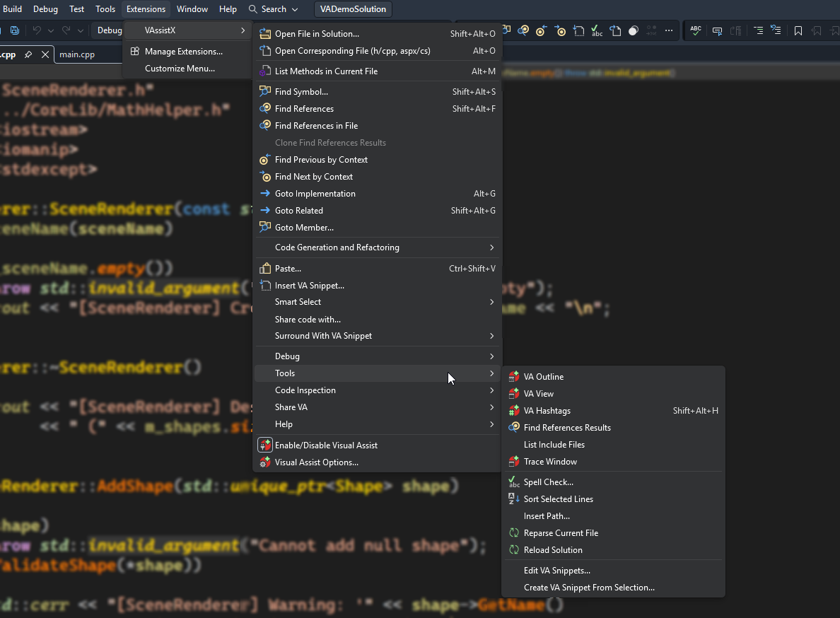Select Create VA Snippet From Selection
Viewport: 840px width, 618px height.
click(x=614, y=588)
